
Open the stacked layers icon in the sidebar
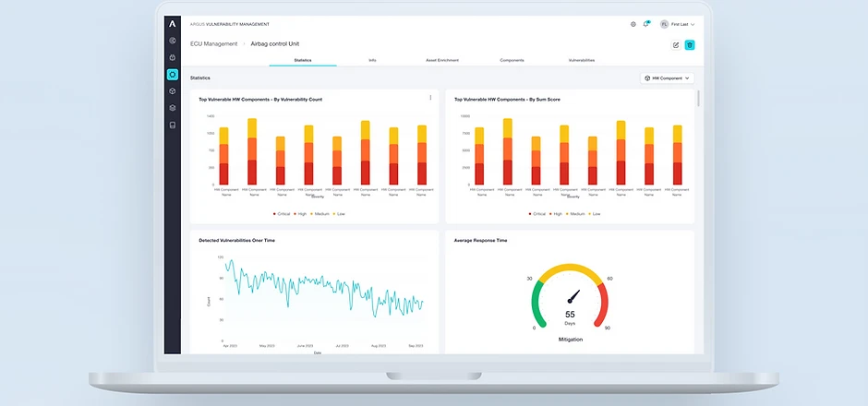coord(172,108)
